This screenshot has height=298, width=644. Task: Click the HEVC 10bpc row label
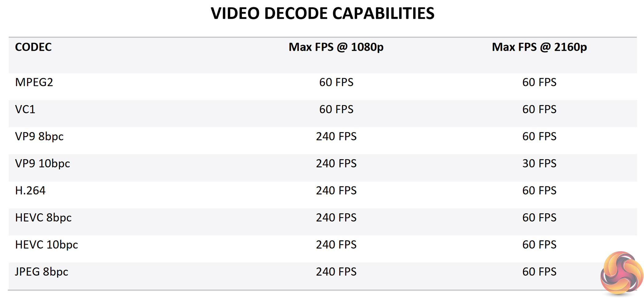pyautogui.click(x=46, y=245)
